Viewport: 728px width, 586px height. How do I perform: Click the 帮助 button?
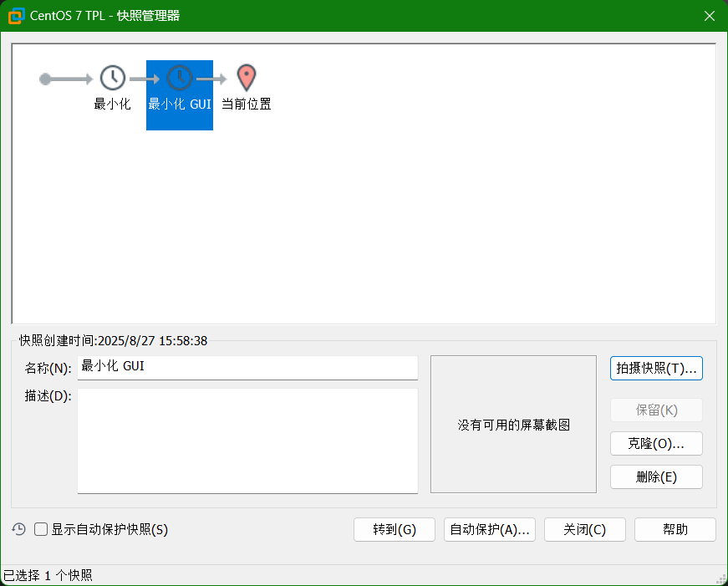675,530
